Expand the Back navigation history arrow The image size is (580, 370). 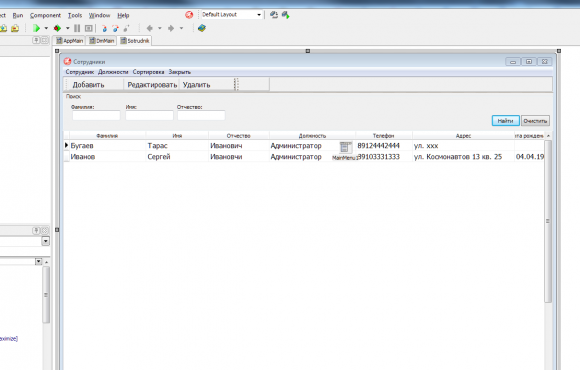pyautogui.click(x=160, y=28)
